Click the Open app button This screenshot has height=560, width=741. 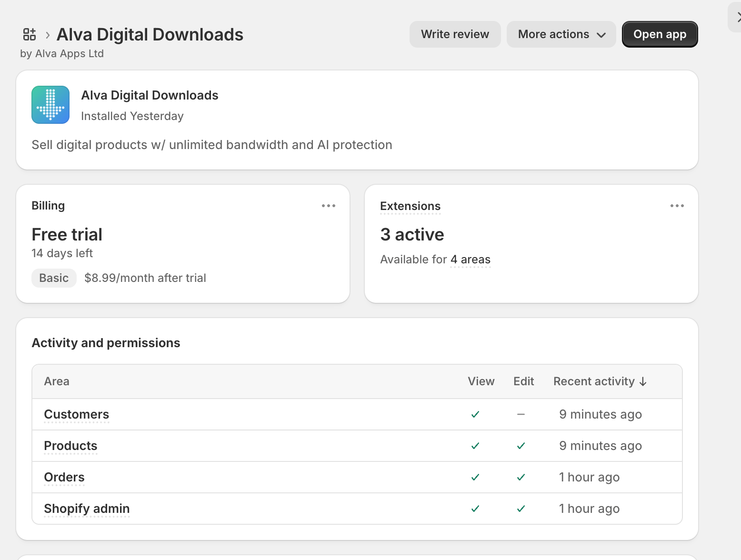[x=660, y=34]
